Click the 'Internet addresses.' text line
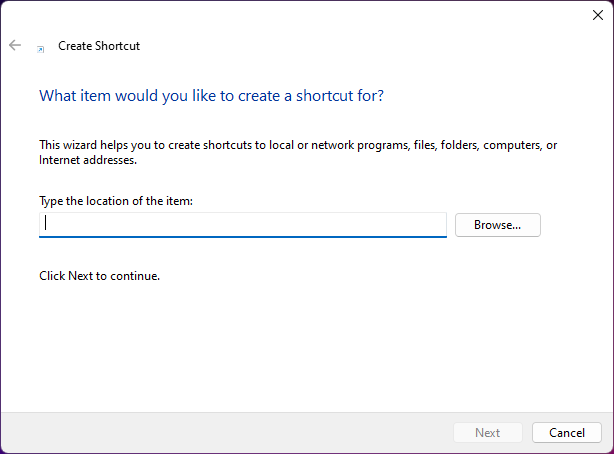This screenshot has height=454, width=614. [x=88, y=160]
